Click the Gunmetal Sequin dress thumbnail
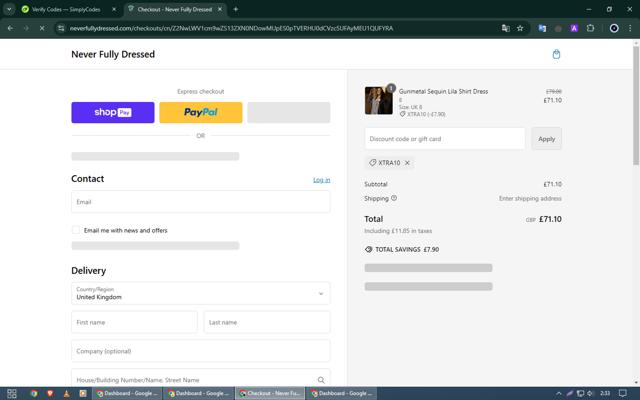Viewport: 640px width, 400px height. (x=378, y=100)
